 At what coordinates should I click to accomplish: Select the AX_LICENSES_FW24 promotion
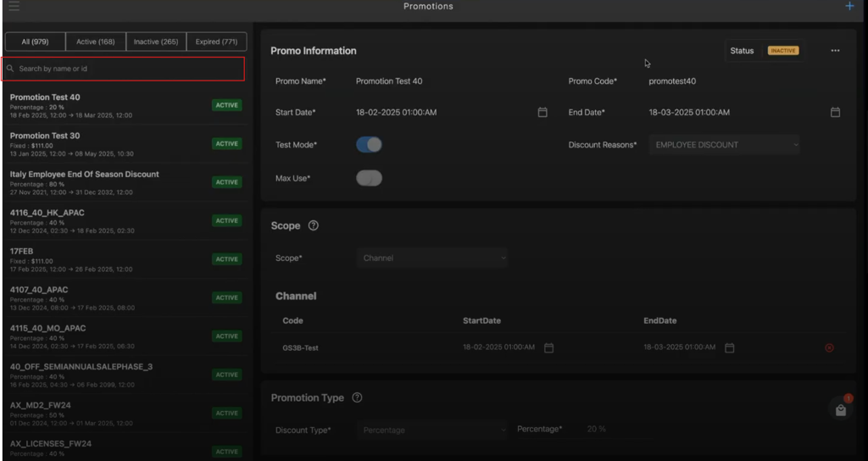[126, 447]
